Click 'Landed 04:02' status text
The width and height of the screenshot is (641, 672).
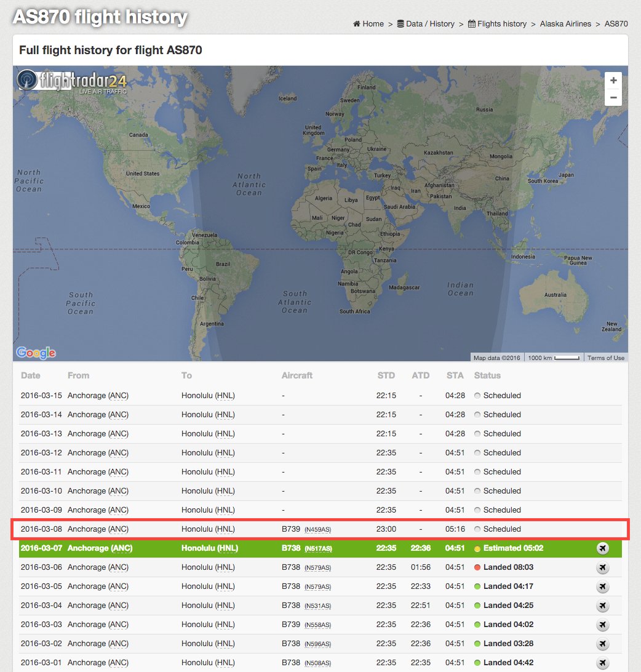click(x=508, y=625)
